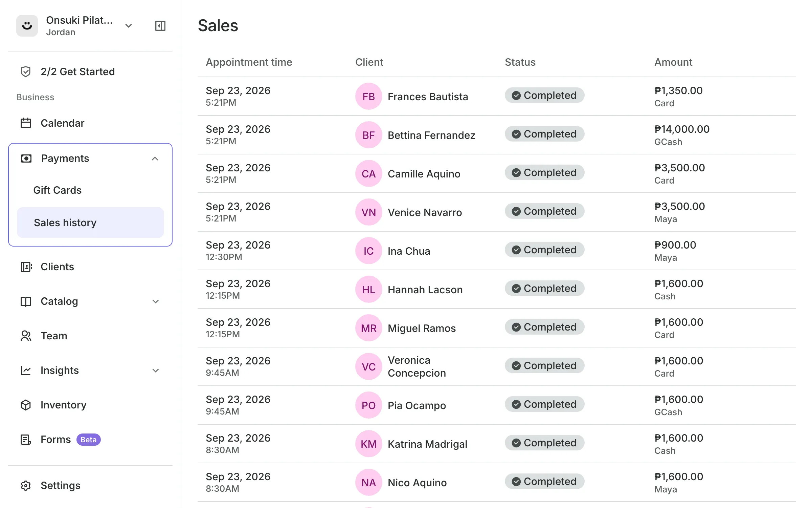Open the business switcher chevron
This screenshot has height=508, width=812.
click(129, 26)
